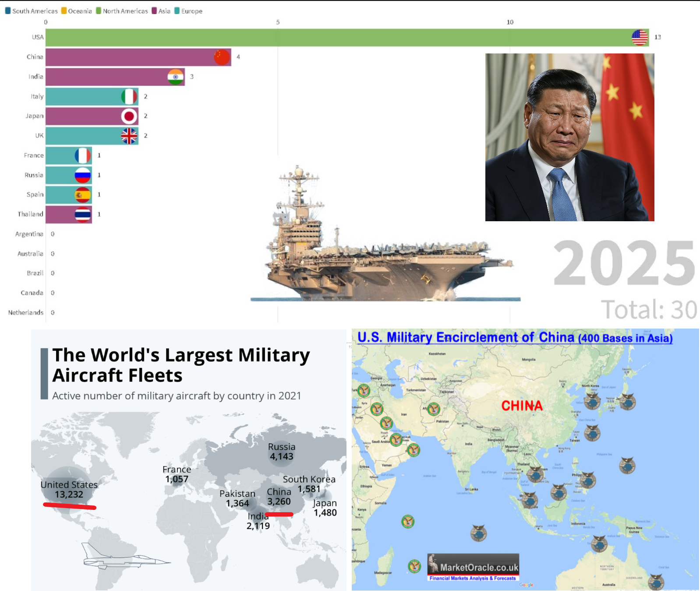Click red 'CHINA' label on map
Screen dimensions: 700x591
[522, 406]
